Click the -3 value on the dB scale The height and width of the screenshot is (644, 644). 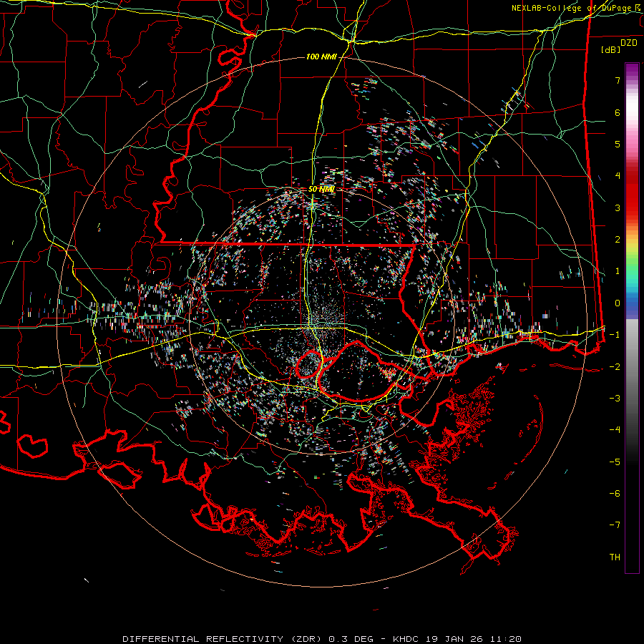[615, 399]
